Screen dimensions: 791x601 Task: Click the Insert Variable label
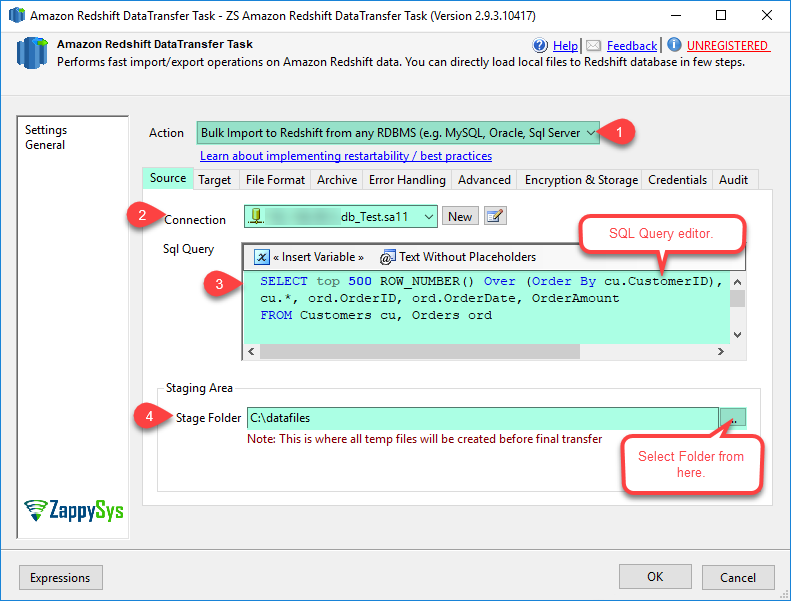pos(318,257)
